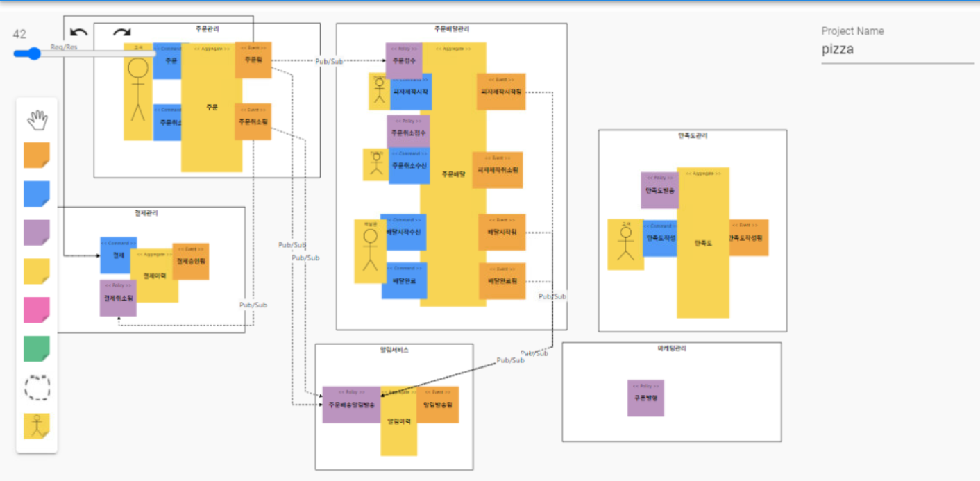Select the 배달시작됨 event sticker

[502, 232]
